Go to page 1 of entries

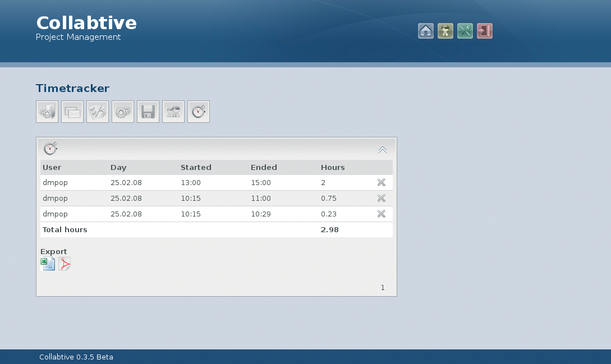(383, 288)
